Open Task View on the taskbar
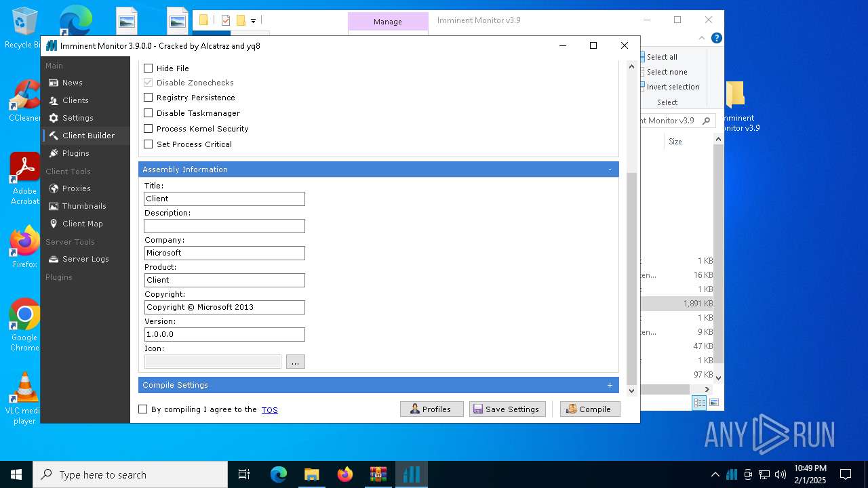 244,474
